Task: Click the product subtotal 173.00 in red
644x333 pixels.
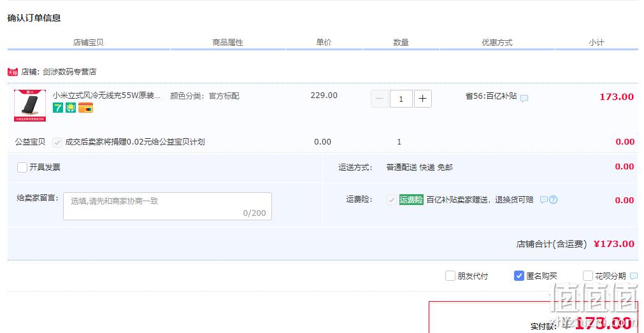Action: click(x=617, y=97)
